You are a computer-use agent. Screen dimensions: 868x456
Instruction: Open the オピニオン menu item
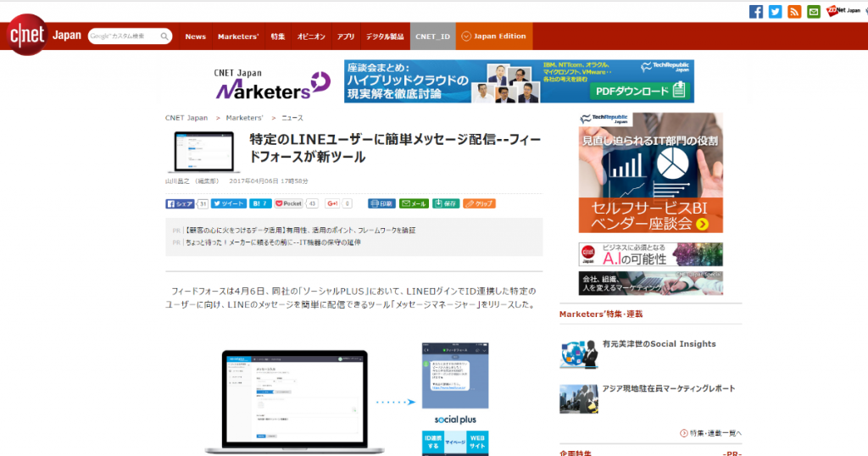(311, 36)
